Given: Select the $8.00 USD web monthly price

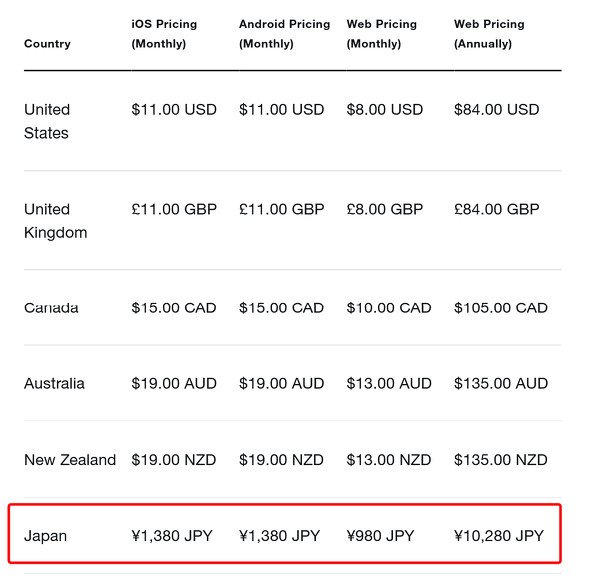Looking at the screenshot, I should [x=385, y=109].
